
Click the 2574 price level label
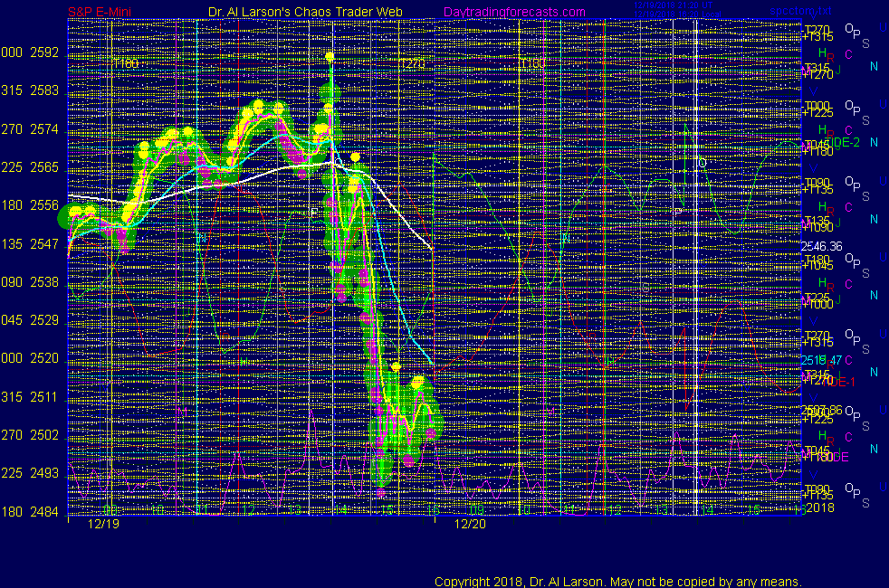44,129
